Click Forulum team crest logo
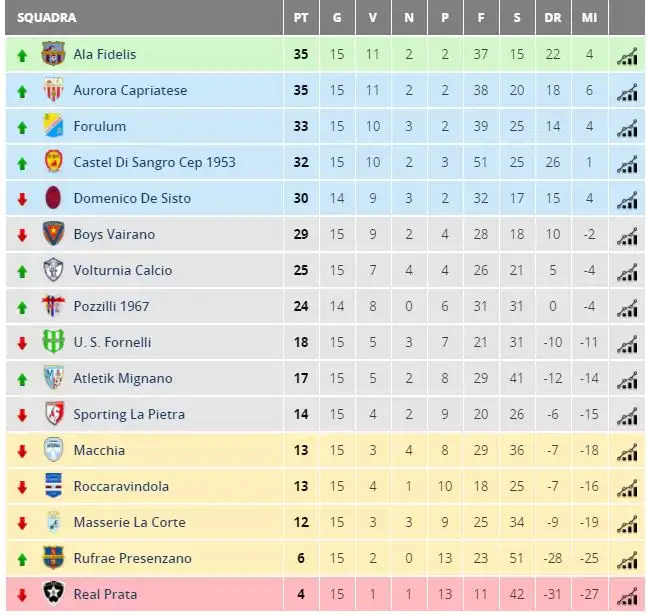Viewport: 647px width, 615px height. point(54,125)
